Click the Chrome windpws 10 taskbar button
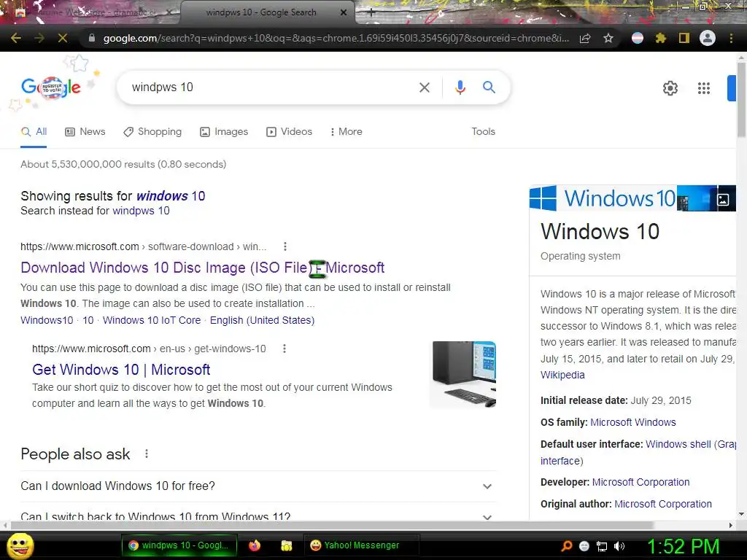The height and width of the screenshot is (560, 747). pyautogui.click(x=181, y=545)
